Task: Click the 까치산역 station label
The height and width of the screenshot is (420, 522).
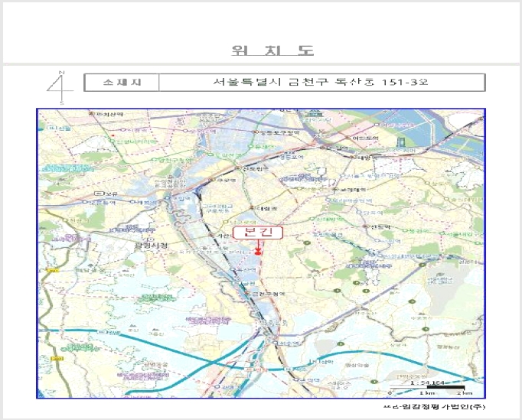Action: coord(109,114)
